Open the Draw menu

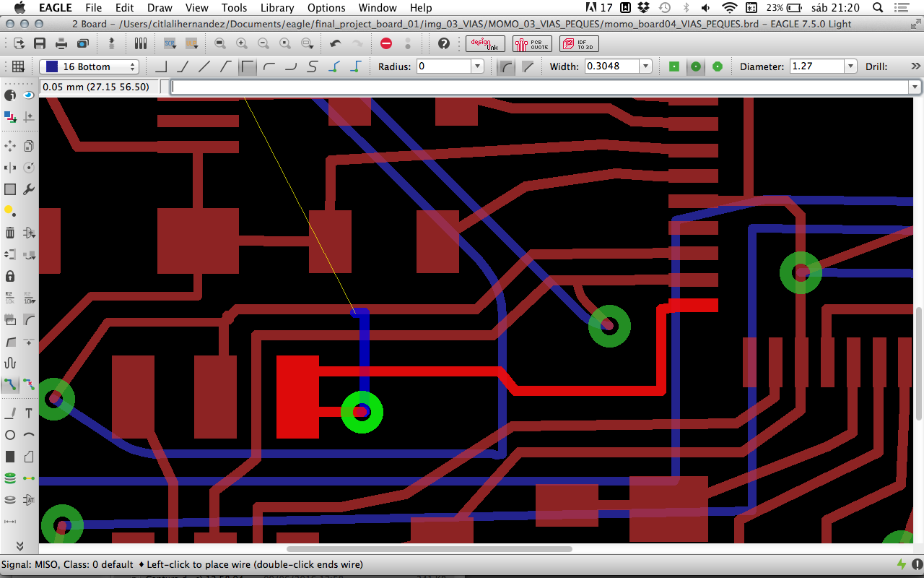(160, 8)
